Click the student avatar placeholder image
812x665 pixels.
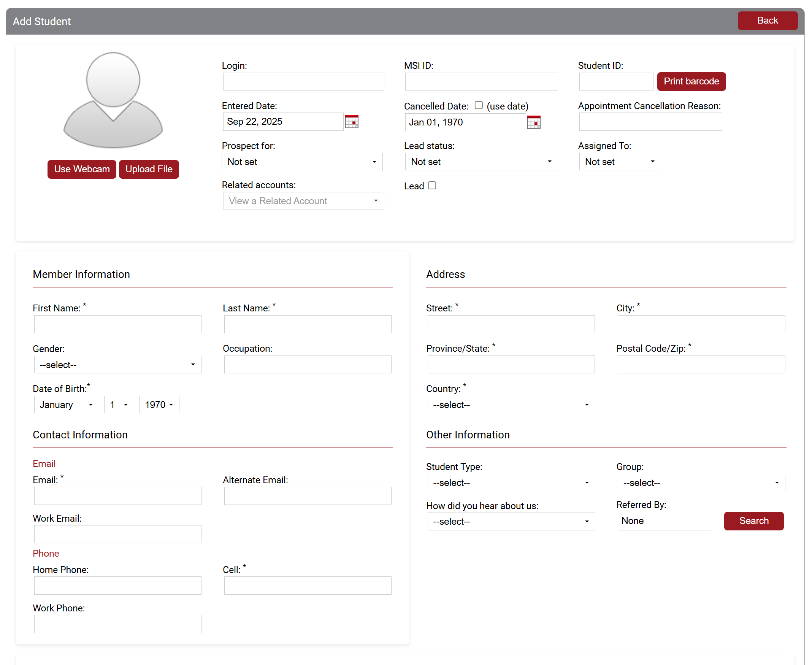[113, 100]
